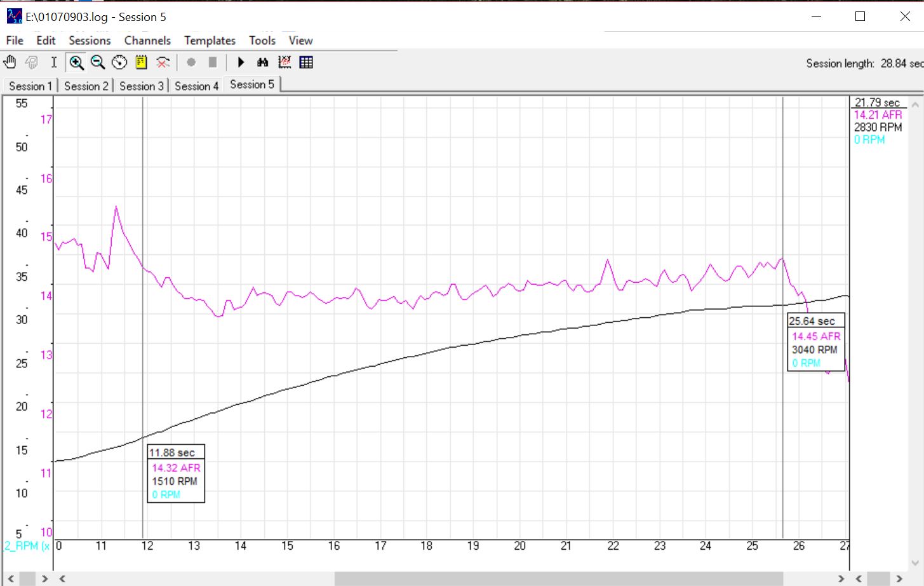The width and height of the screenshot is (924, 586).
Task: Click the cyan 2_RPM axis label
Action: pyautogui.click(x=27, y=546)
